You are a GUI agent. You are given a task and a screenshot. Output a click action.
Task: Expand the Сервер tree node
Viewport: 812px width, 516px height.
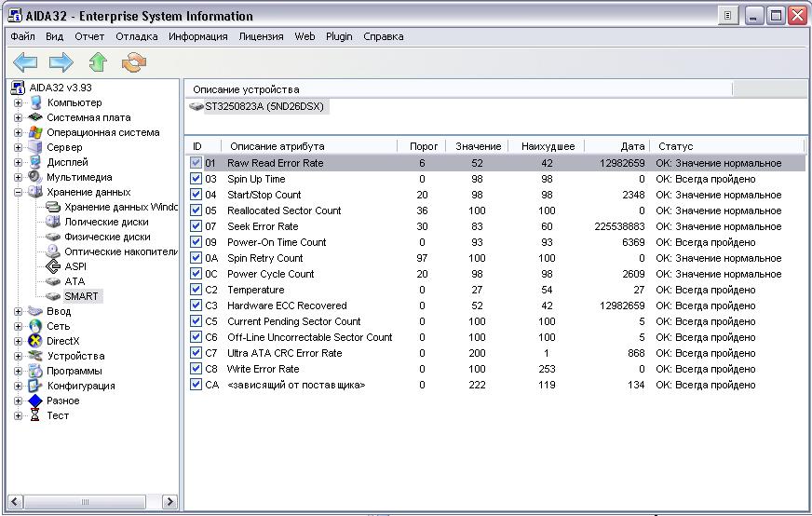(x=18, y=148)
